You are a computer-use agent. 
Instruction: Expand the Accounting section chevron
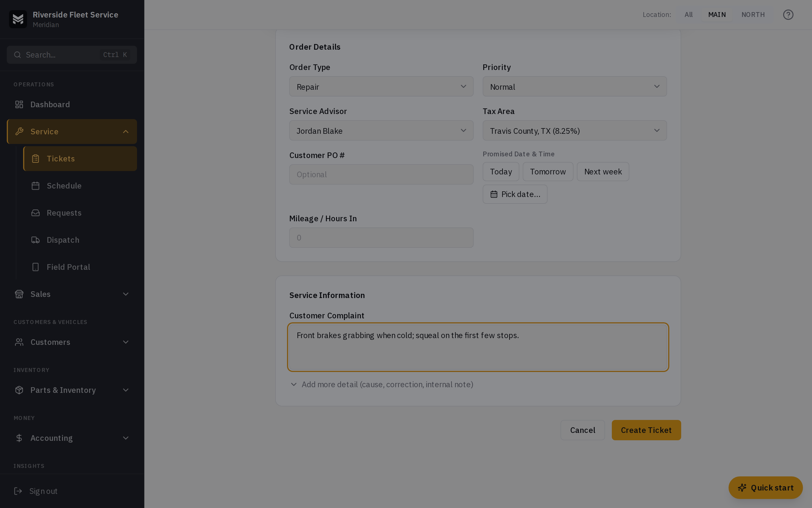[126, 438]
